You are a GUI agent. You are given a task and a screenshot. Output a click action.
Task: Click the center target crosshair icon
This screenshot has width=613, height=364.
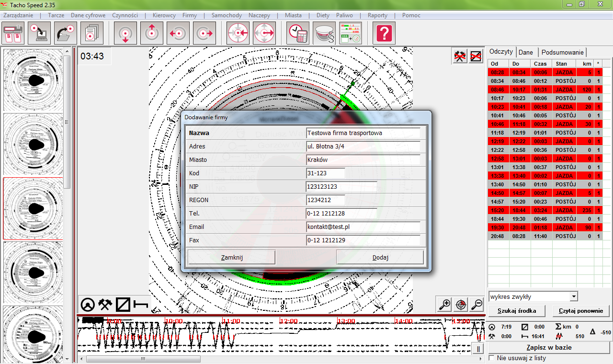(461, 304)
